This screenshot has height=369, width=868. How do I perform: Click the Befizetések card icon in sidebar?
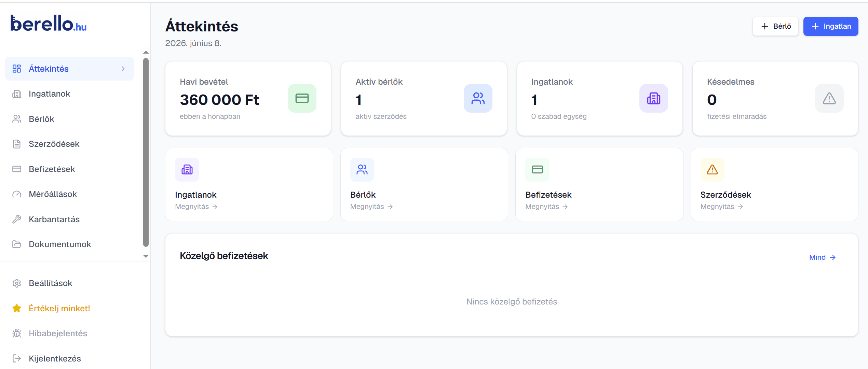tap(17, 169)
